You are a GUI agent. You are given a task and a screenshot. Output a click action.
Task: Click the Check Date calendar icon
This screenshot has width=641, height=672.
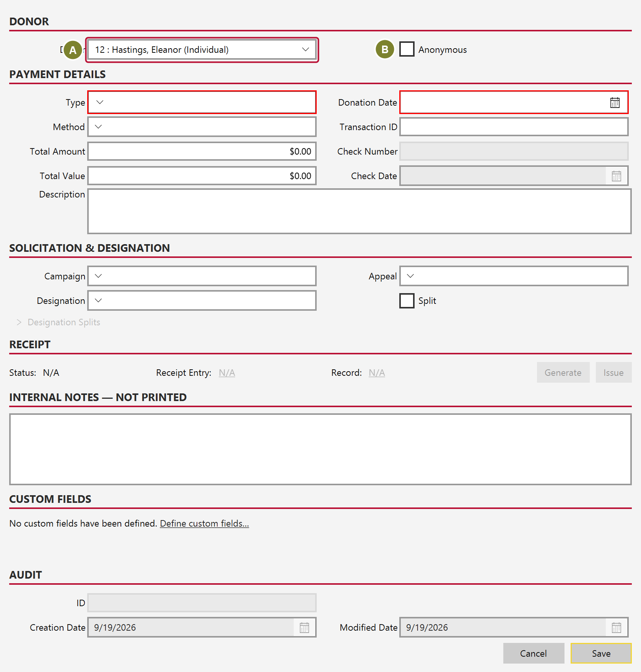point(616,176)
